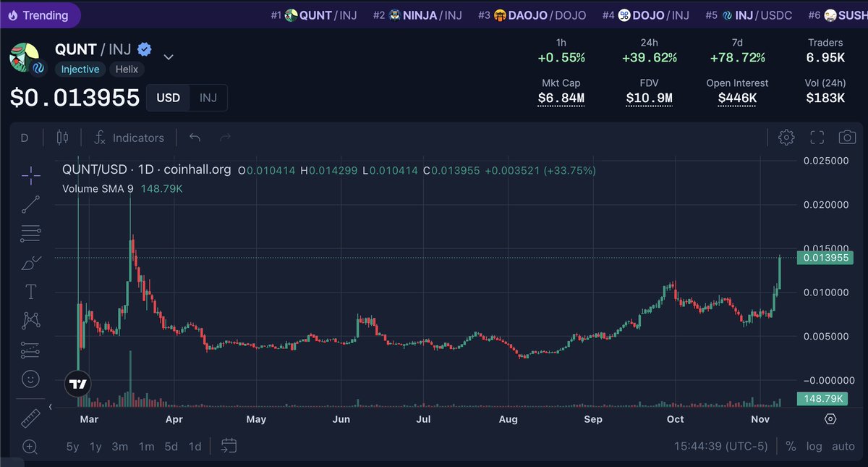Viewport: 868px width, 467px height.
Task: Click the 24h +39.62% change value
Action: tap(649, 58)
